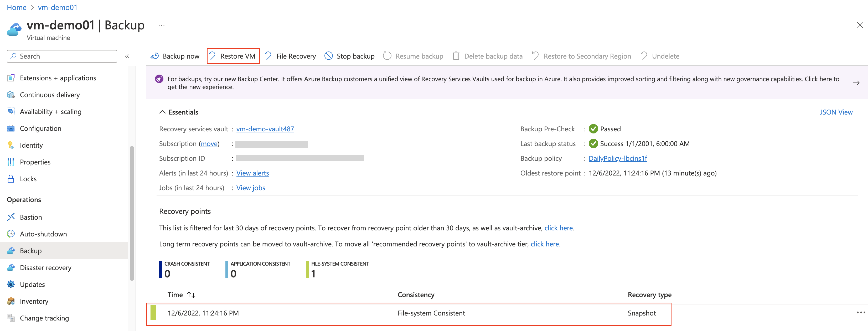Go to the Updates sidebar item
Image resolution: width=868 pixels, height=331 pixels.
click(32, 285)
